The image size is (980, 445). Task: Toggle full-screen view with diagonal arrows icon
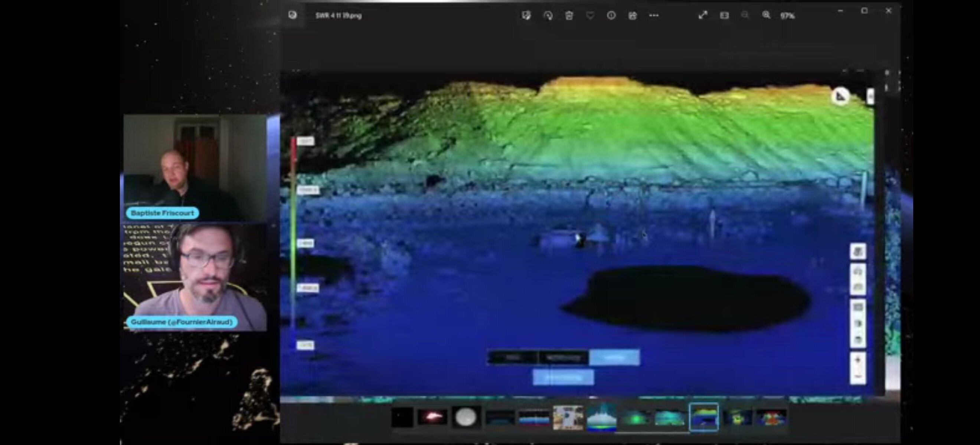pyautogui.click(x=703, y=15)
